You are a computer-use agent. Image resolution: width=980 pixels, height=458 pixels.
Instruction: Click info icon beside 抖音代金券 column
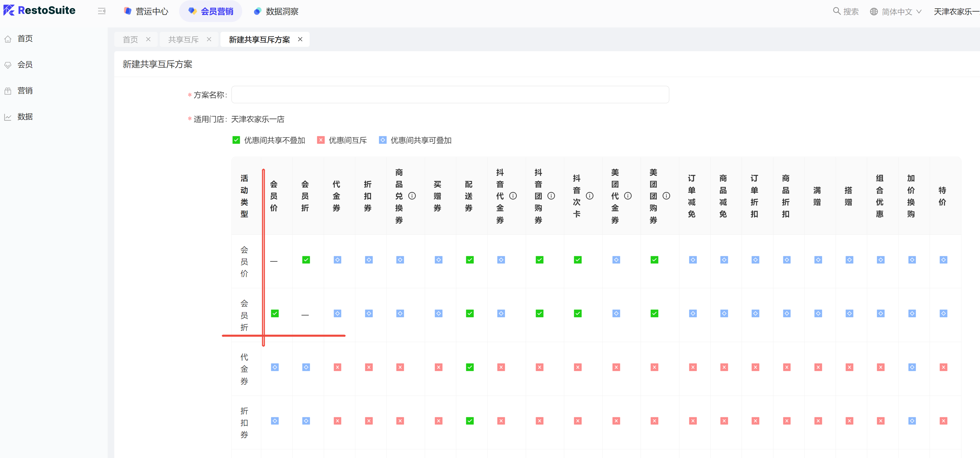(x=513, y=196)
